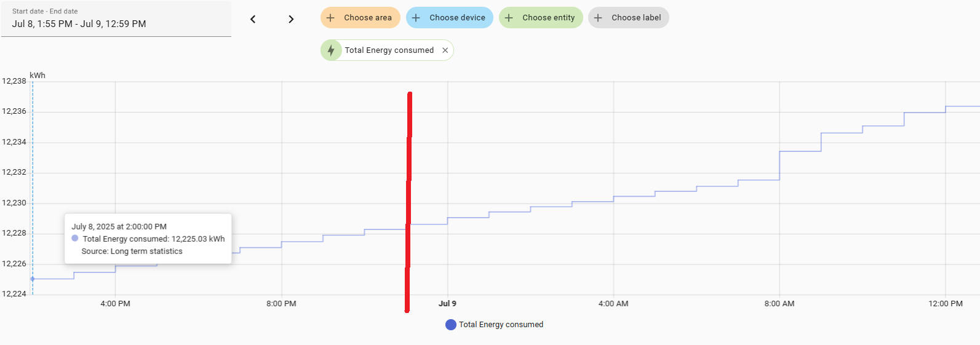Open the Choose label picker
The width and height of the screenshot is (980, 345).
[629, 18]
